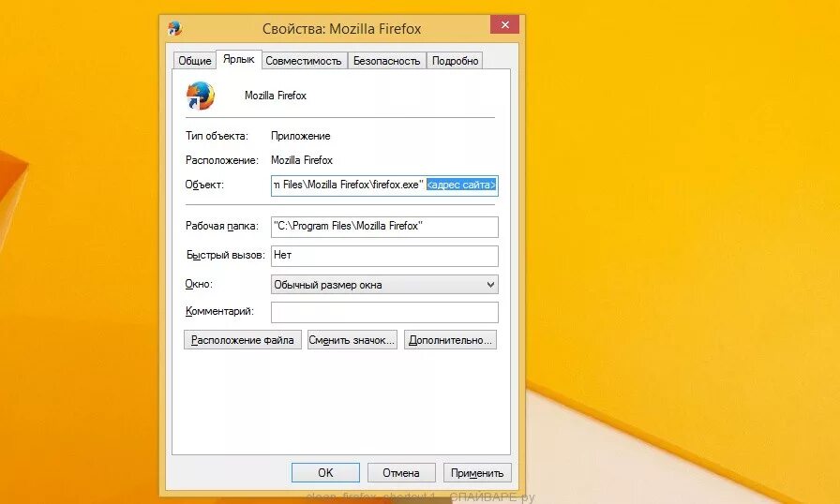Click the Сменить значок button
The width and height of the screenshot is (840, 504).
352,340
